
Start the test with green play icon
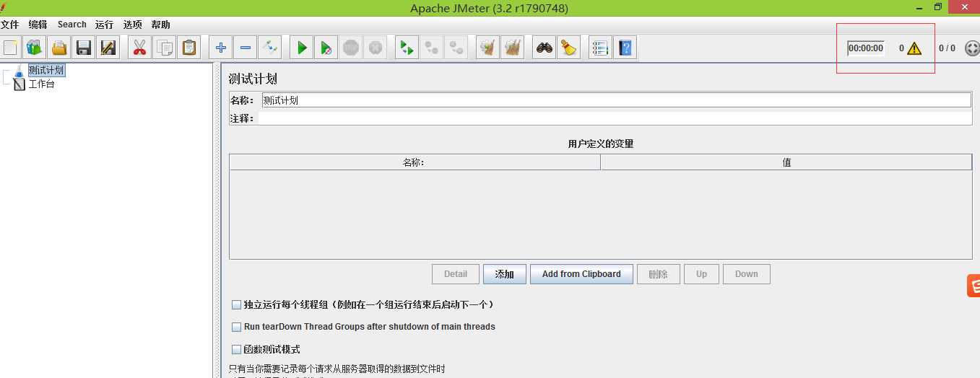click(x=302, y=48)
